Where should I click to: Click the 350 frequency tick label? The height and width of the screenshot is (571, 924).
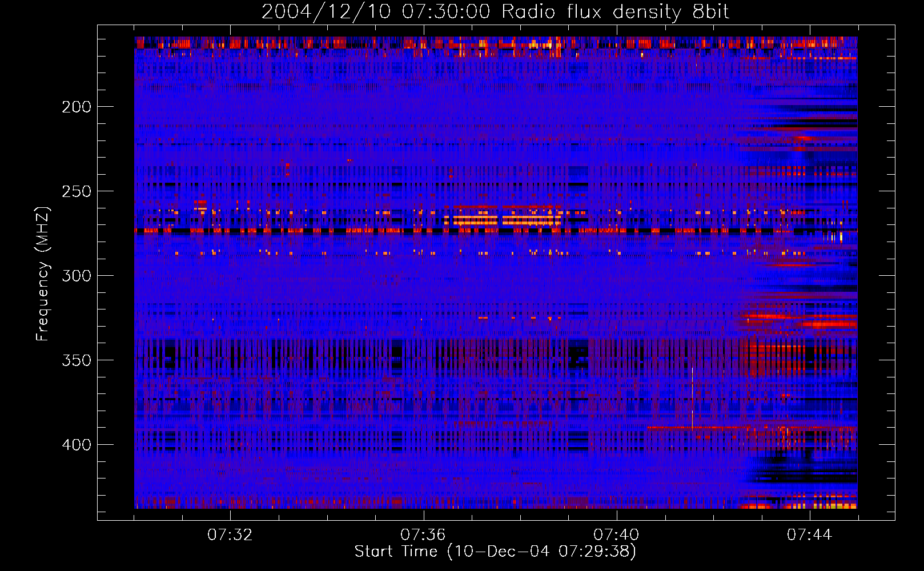[77, 360]
